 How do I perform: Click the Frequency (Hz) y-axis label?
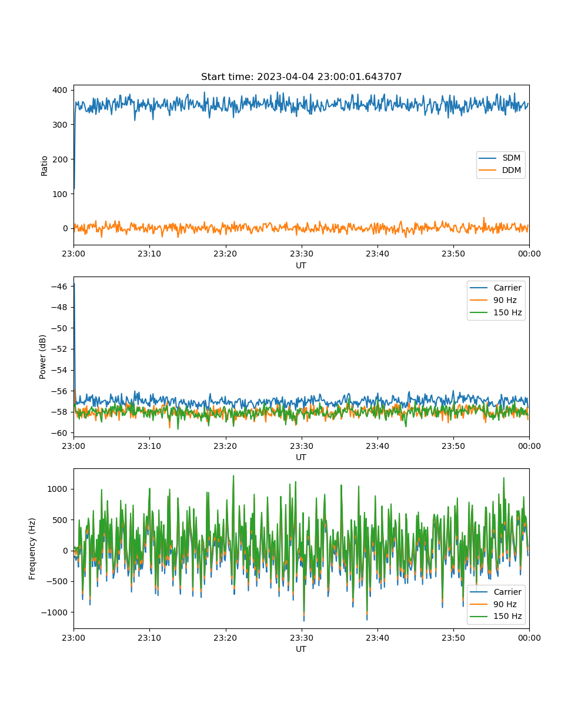point(32,549)
